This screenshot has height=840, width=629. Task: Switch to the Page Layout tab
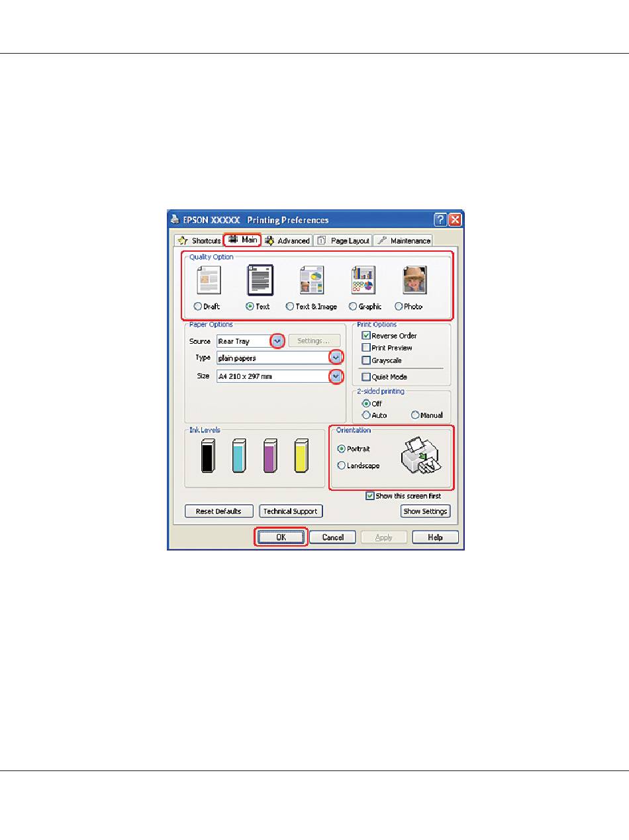(x=342, y=240)
